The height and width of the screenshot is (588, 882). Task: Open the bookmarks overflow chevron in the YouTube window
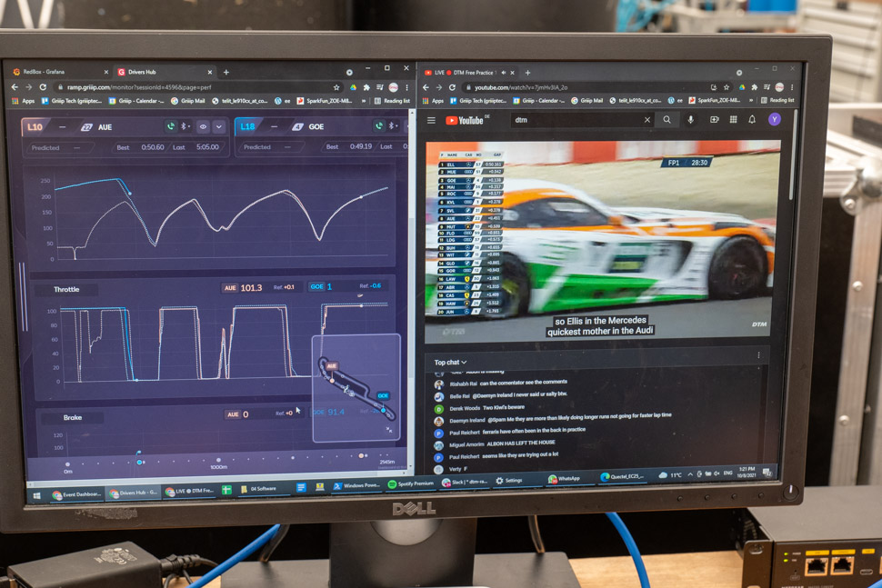pyautogui.click(x=751, y=101)
